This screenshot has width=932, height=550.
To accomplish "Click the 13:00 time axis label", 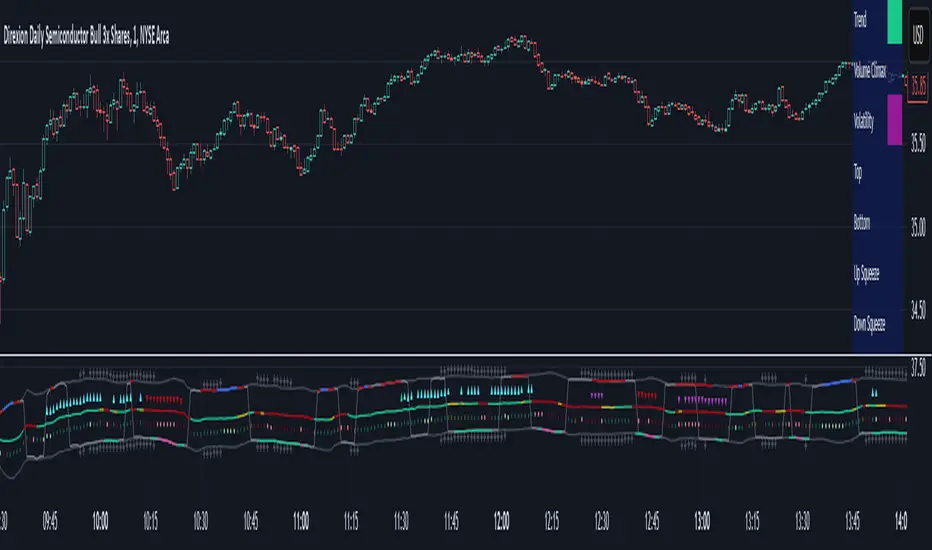I will (x=702, y=521).
